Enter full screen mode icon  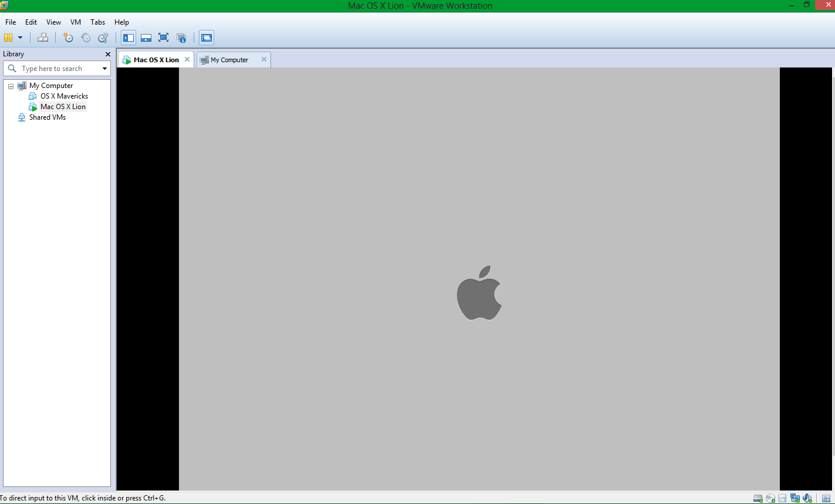point(164,38)
